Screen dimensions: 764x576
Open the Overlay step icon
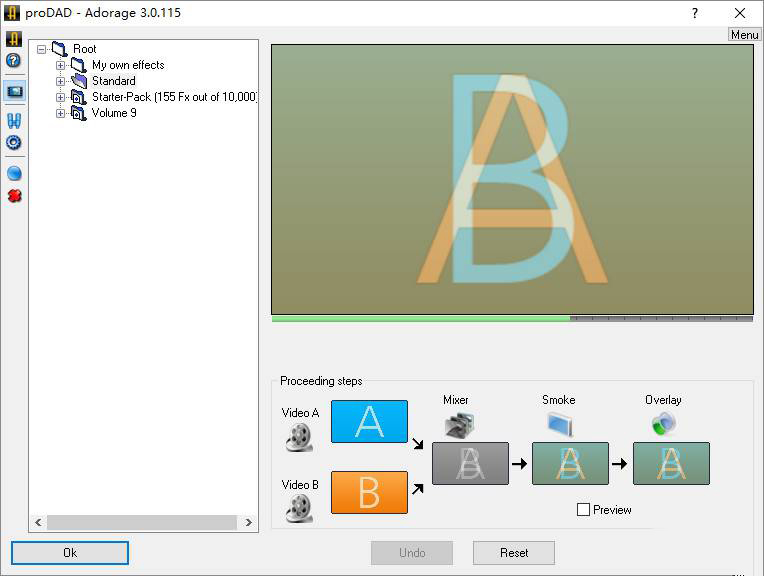pyautogui.click(x=663, y=425)
